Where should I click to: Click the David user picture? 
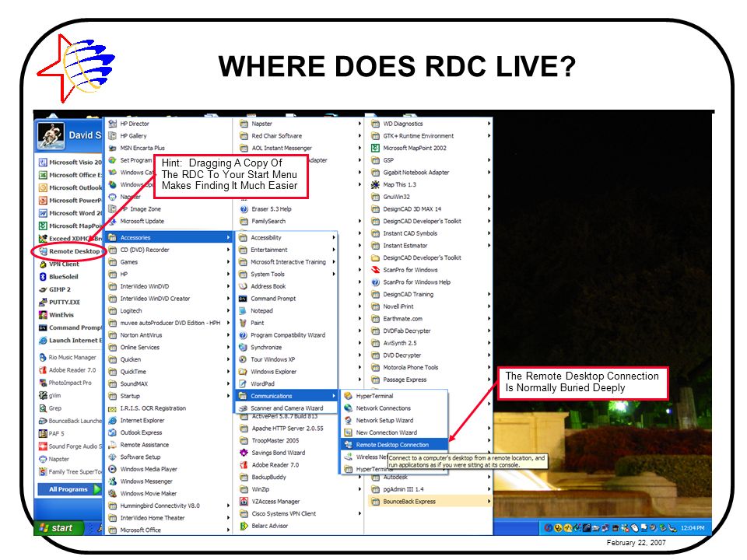(51, 136)
